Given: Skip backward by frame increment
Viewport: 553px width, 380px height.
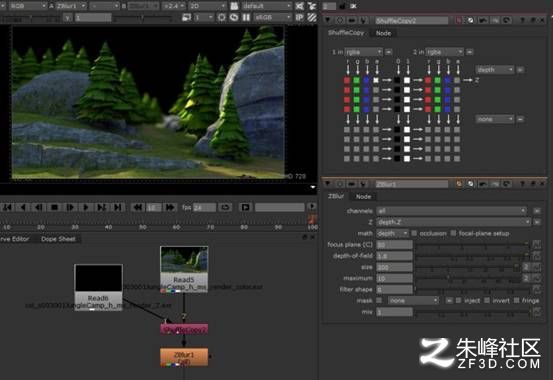Looking at the screenshot, I should tap(138, 207).
